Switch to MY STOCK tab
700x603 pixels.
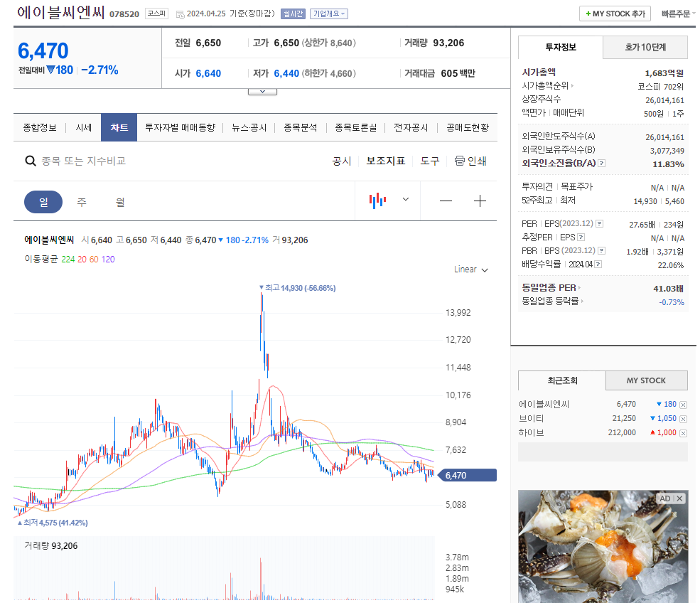647,380
